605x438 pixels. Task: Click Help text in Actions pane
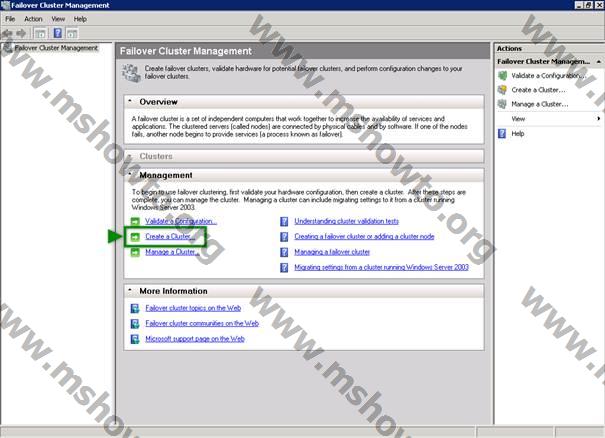click(518, 134)
